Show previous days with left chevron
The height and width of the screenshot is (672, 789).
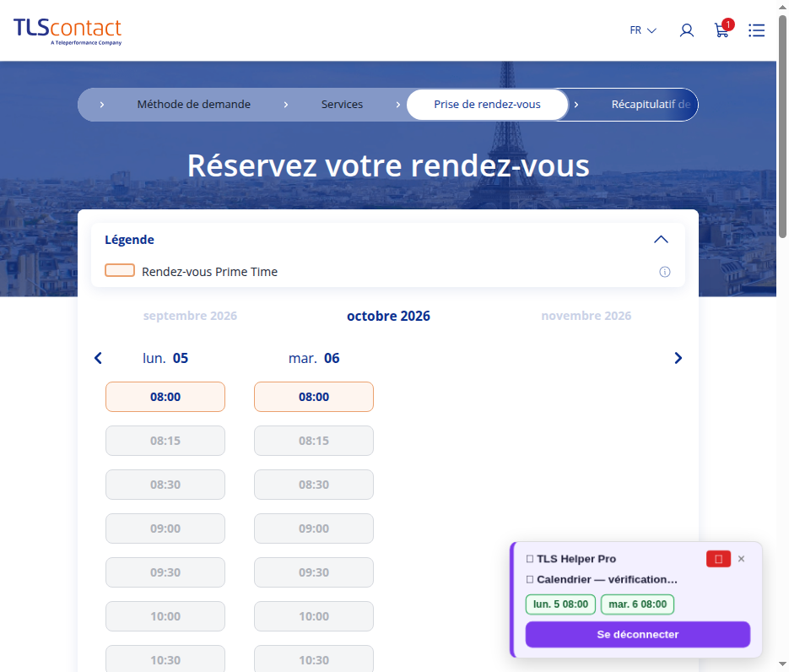(x=98, y=358)
